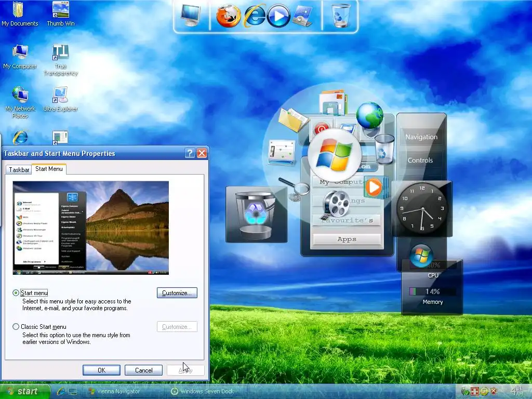
Task: Click the taskbar clock
Action: tap(517, 391)
